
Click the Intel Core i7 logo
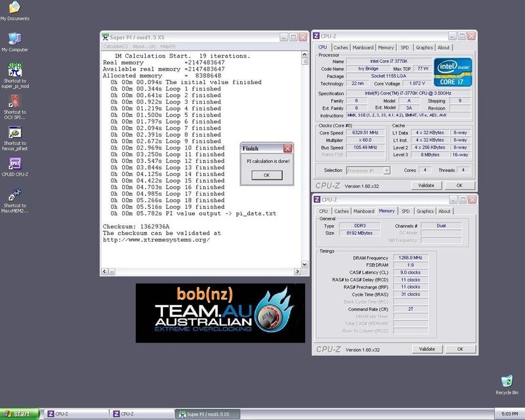pyautogui.click(x=453, y=73)
